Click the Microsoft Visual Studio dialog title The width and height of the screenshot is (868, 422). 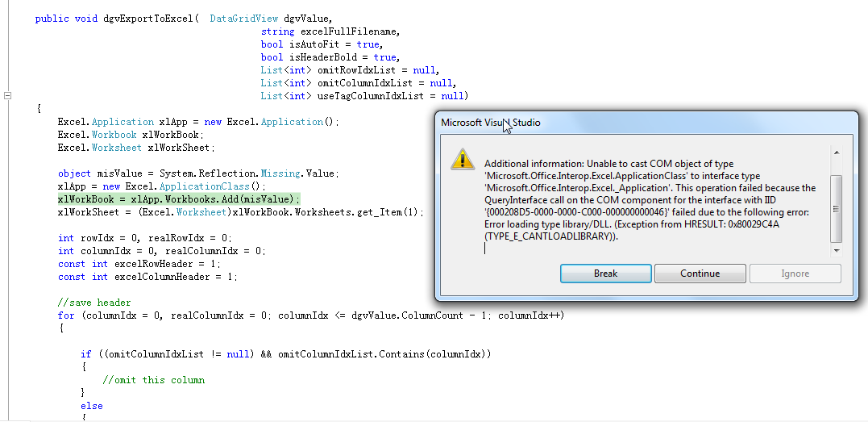[491, 123]
